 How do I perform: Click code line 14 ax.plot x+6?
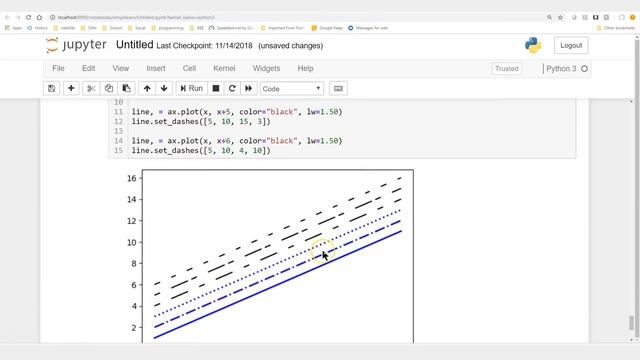click(237, 141)
